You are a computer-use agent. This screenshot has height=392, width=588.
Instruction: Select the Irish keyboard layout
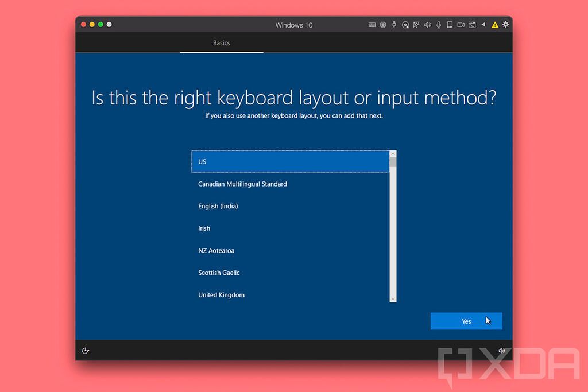point(291,228)
